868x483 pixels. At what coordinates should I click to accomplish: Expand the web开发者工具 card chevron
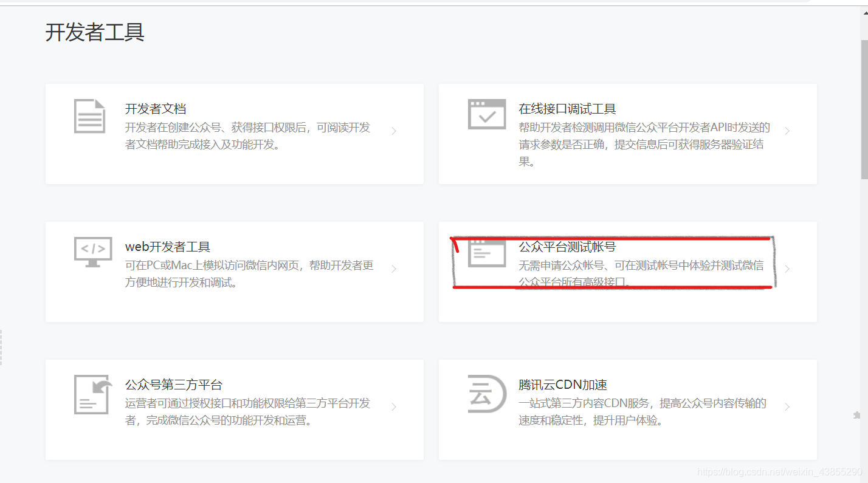[393, 268]
